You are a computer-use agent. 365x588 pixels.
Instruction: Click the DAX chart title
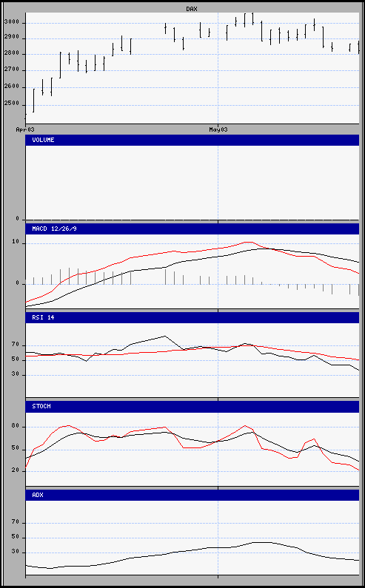tap(192, 9)
